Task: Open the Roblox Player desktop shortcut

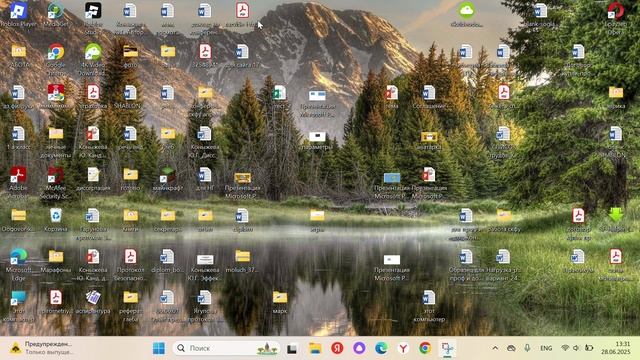Action: coord(18,11)
